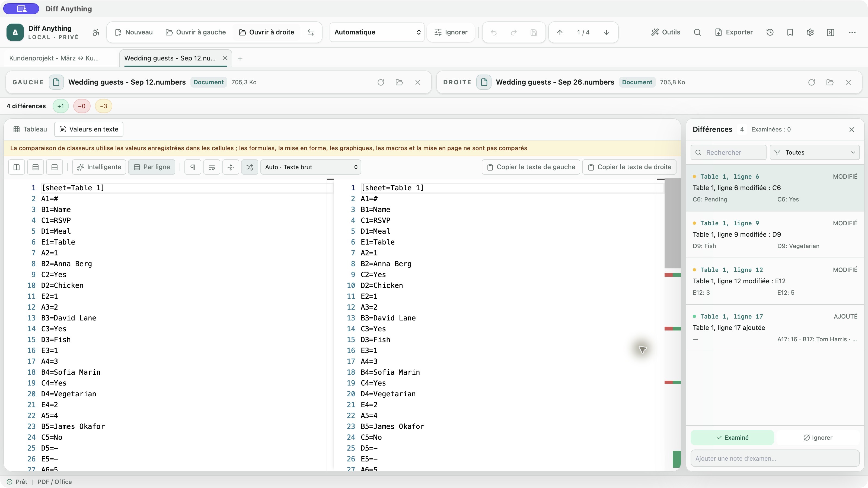Image resolution: width=868 pixels, height=488 pixels.
Task: Open the Automatique comparison mode dropdown
Action: click(377, 32)
